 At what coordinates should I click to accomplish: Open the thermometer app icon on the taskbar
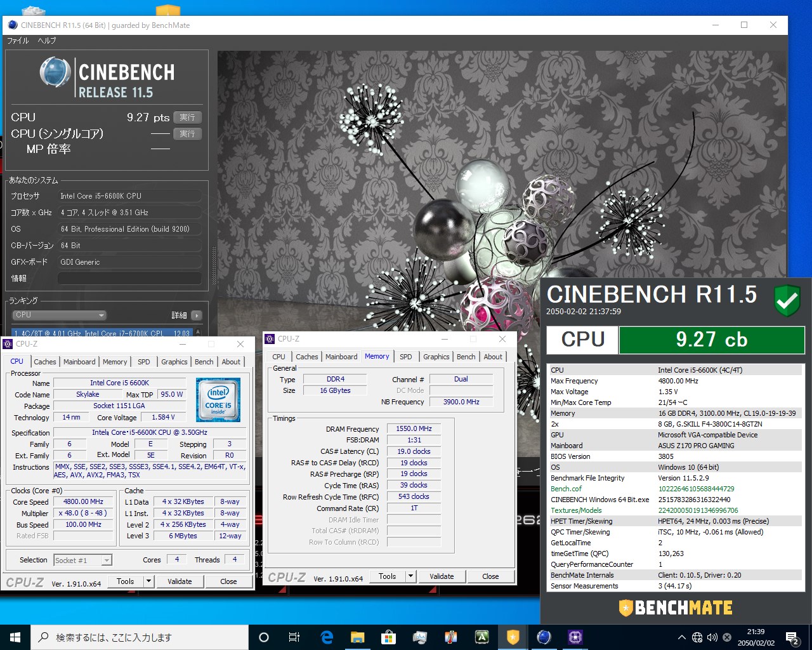coord(450,637)
